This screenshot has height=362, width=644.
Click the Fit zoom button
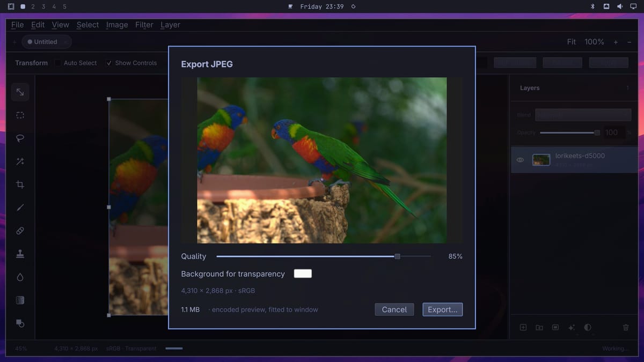(572, 42)
